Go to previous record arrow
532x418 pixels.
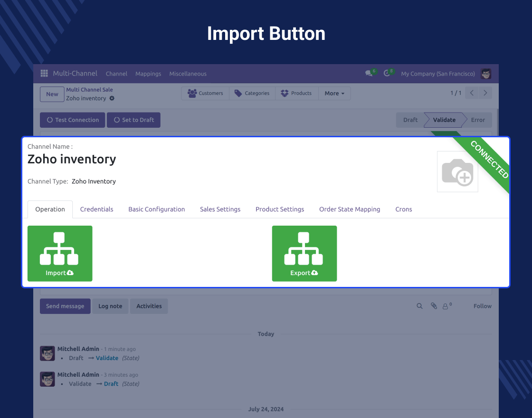click(472, 93)
